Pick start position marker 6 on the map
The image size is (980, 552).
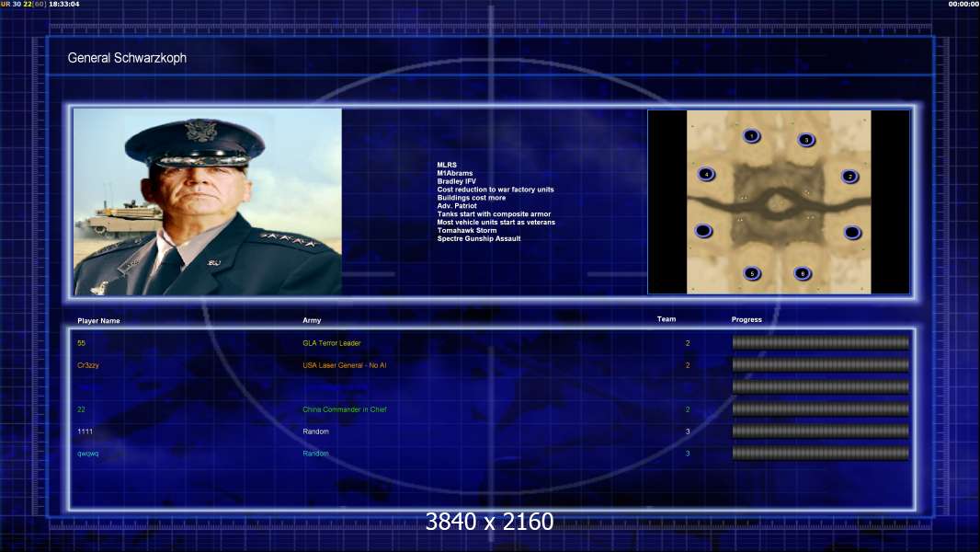[x=803, y=273]
